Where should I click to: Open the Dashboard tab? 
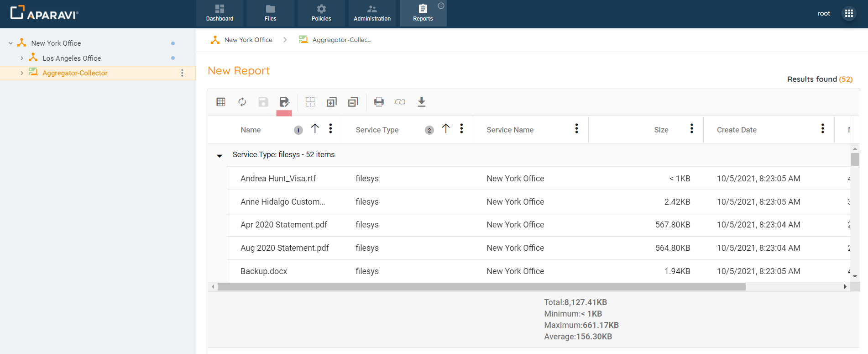(220, 13)
